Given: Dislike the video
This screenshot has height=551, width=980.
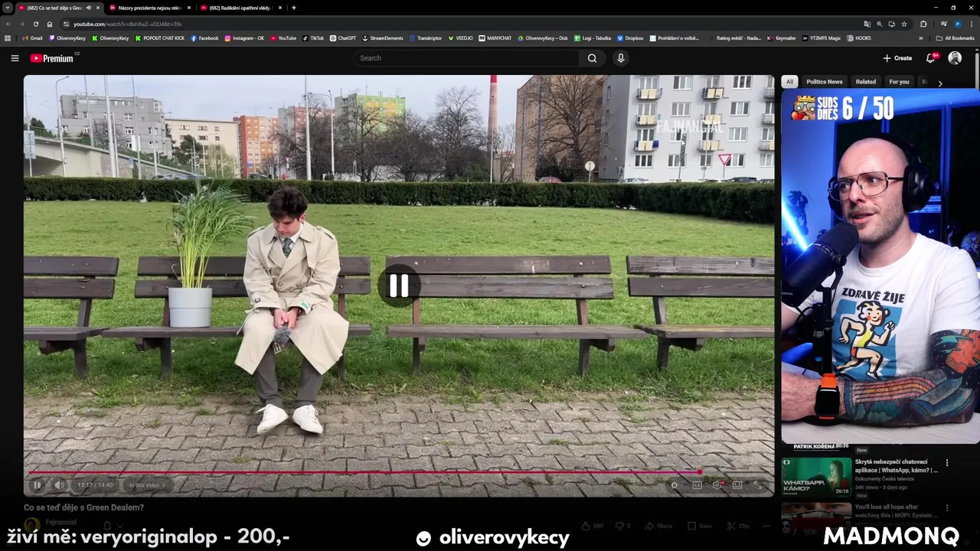Looking at the screenshot, I should coord(622,526).
